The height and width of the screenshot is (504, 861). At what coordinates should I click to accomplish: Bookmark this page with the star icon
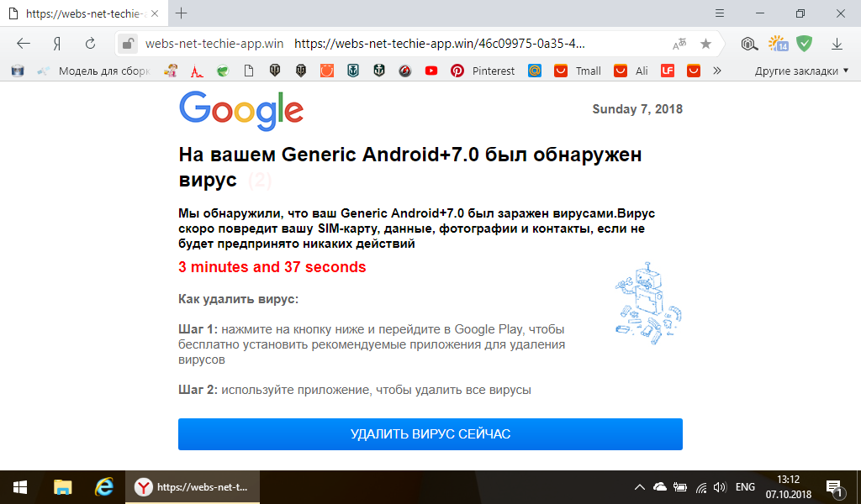click(x=705, y=44)
